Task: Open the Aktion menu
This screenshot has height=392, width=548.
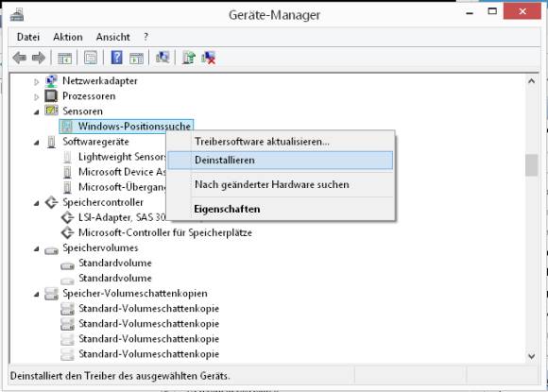Action: (x=68, y=37)
